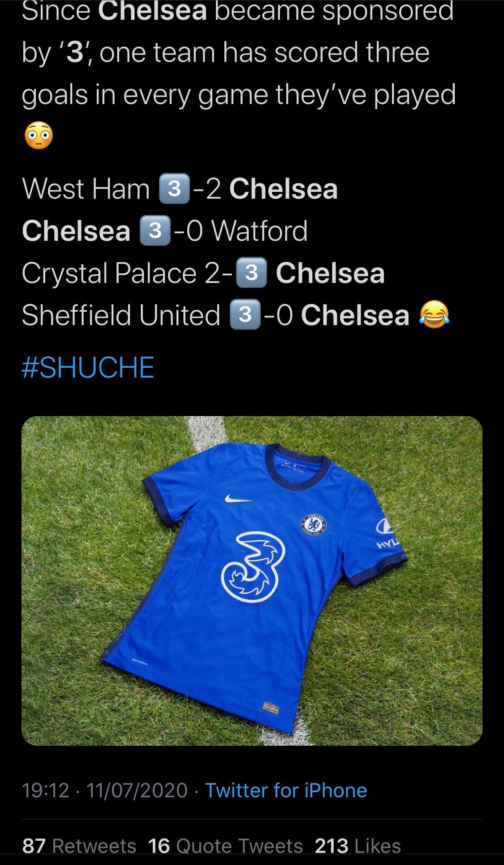Click the 3 emoji beside Sheffield United
Screen dimensions: 504x865
[x=245, y=315]
